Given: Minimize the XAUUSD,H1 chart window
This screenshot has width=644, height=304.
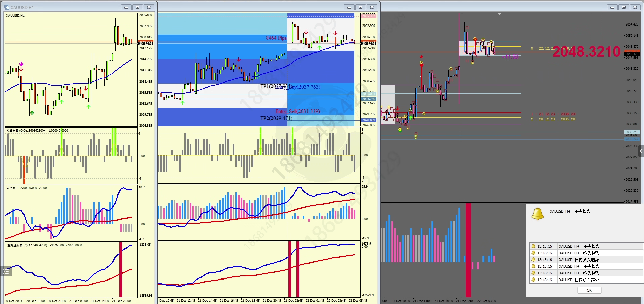Looking at the screenshot, I should pos(126,7).
